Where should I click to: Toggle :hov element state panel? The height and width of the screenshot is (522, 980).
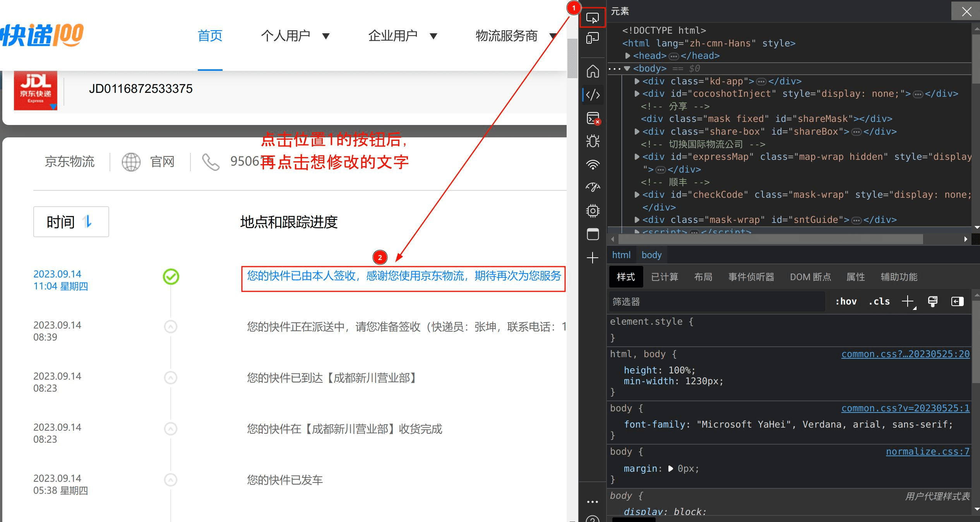pyautogui.click(x=846, y=301)
